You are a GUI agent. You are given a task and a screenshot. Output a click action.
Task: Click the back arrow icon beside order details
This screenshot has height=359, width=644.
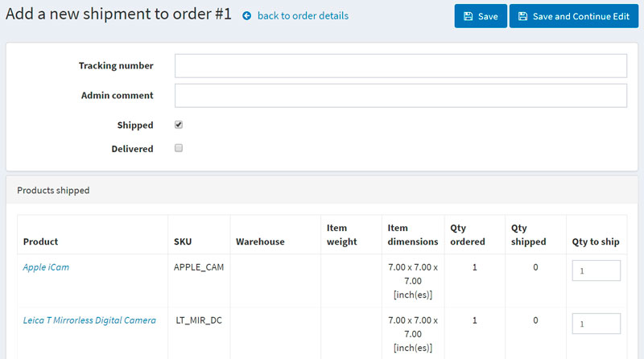pos(247,16)
